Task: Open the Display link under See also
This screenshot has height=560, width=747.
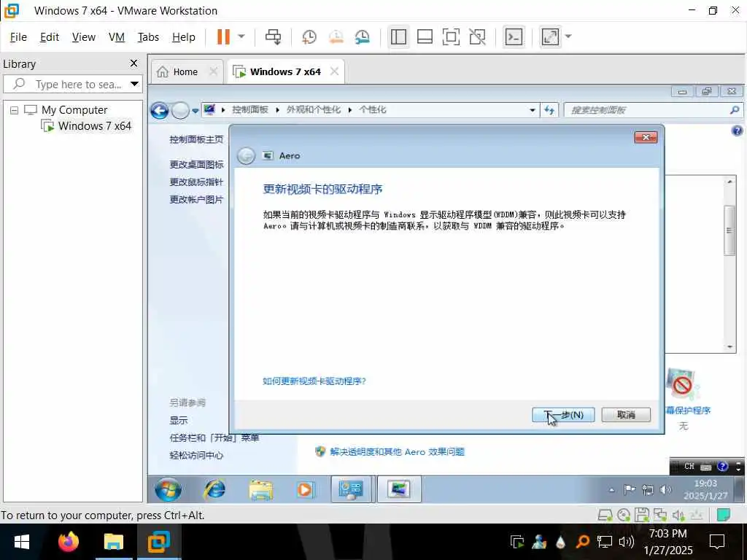Action: [x=179, y=421]
